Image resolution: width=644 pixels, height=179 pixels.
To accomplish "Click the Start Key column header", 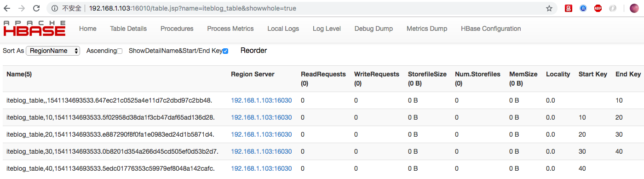I will (x=592, y=74).
